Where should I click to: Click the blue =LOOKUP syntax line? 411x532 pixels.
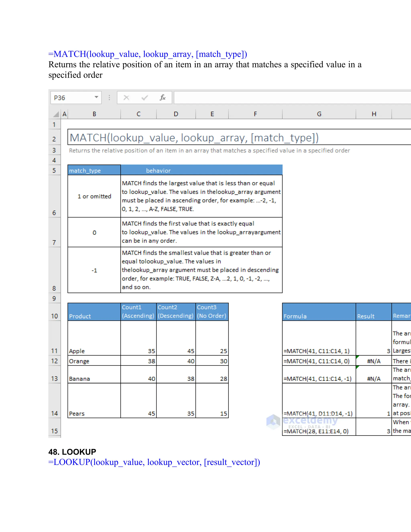coord(154,462)
